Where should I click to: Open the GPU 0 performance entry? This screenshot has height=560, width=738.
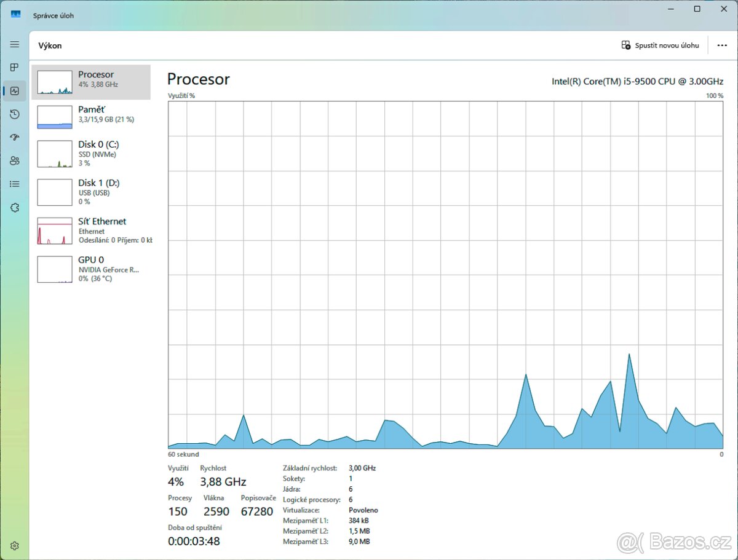click(x=91, y=269)
